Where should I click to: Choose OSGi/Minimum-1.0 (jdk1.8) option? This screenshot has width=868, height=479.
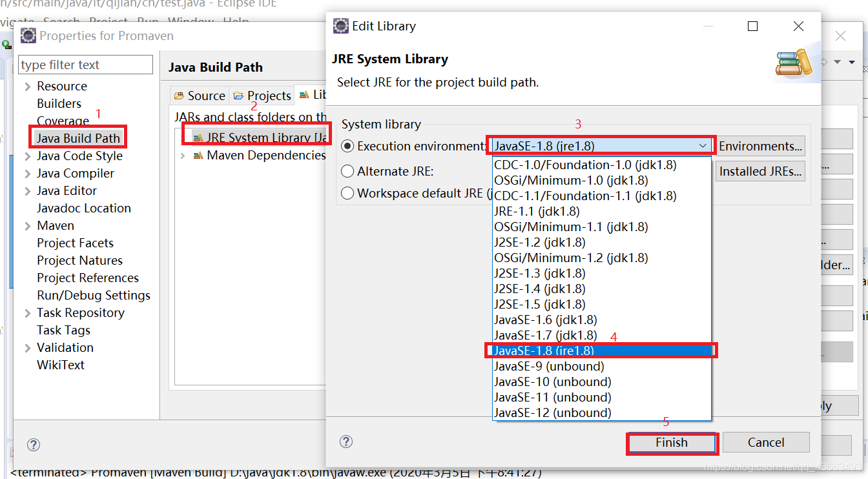pos(602,180)
